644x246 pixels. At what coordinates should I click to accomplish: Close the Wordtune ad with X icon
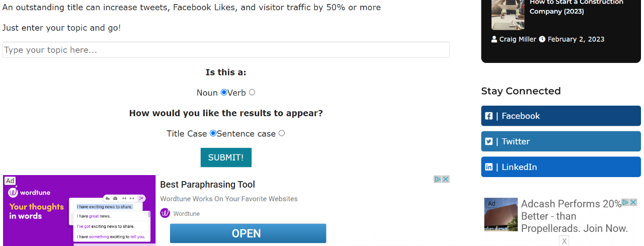pos(446,179)
